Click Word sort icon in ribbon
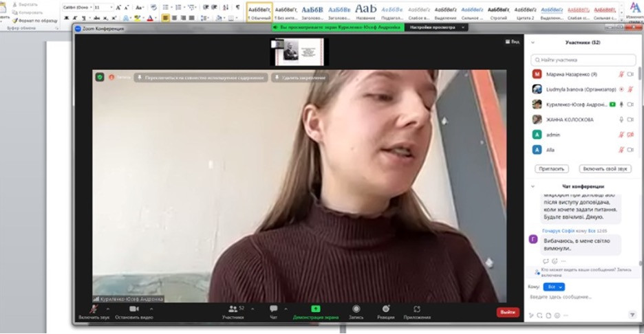Screen dimensions: 644x334 point(226,7)
